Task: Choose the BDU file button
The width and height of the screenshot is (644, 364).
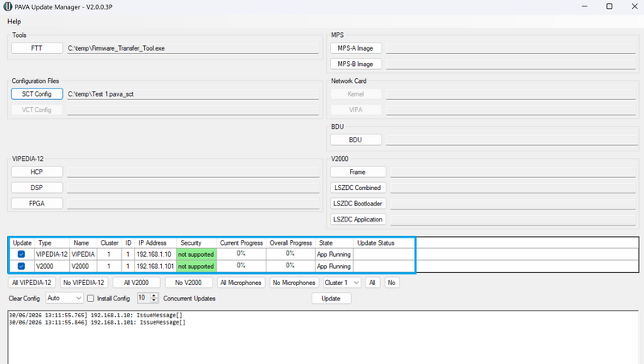Action: (x=356, y=139)
